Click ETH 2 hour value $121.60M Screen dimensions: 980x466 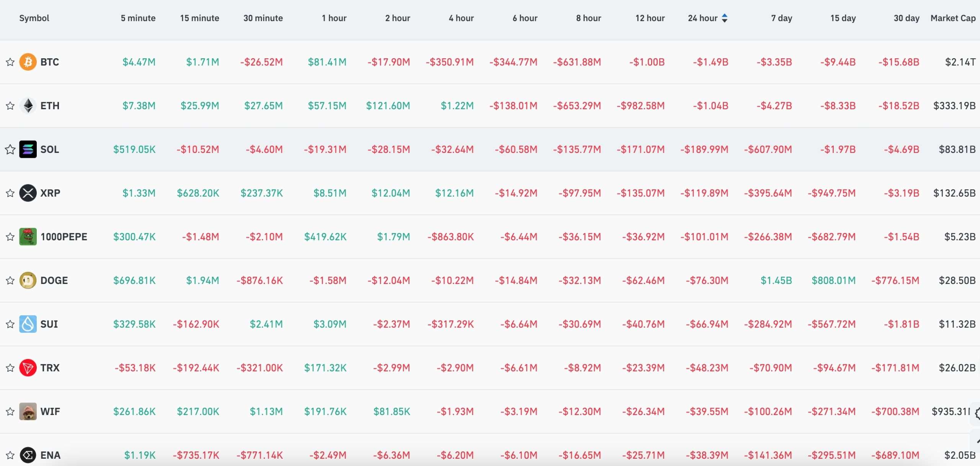[x=388, y=105]
